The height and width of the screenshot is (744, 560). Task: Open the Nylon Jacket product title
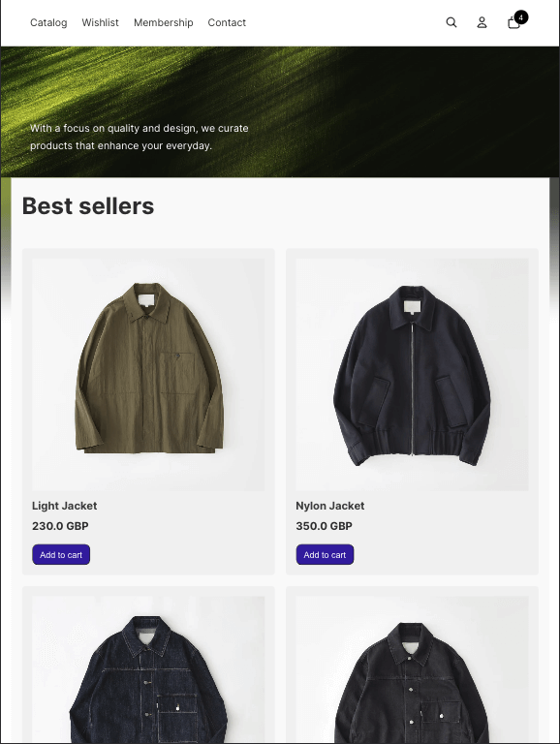point(329,506)
